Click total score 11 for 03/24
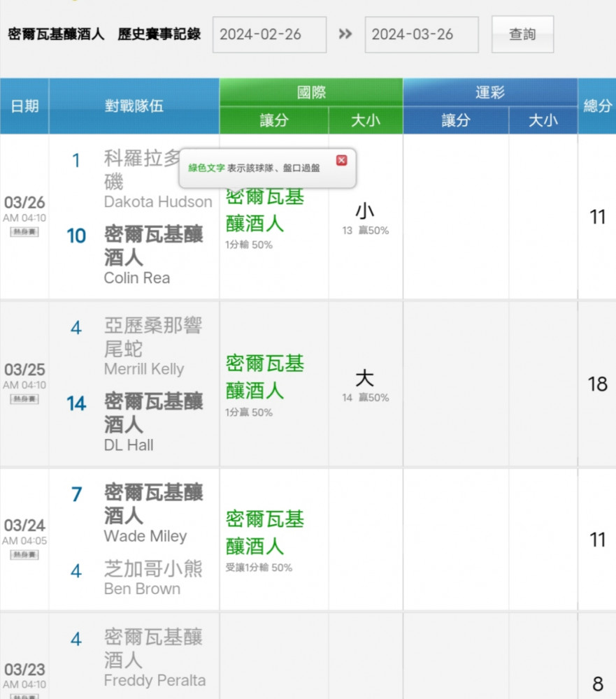 click(597, 540)
